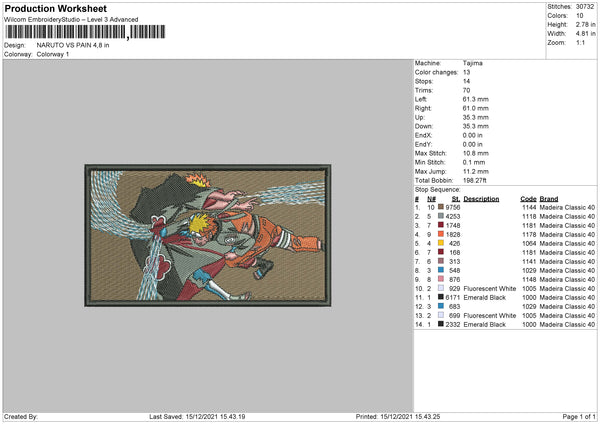Click 'Fluorescent White' in stop row 10
600x424 pixels.
click(490, 289)
